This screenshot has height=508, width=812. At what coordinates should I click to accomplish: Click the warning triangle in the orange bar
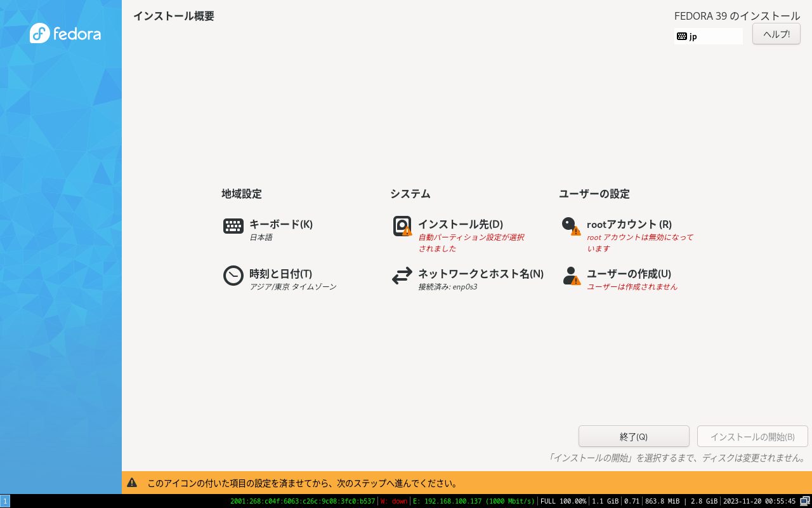pyautogui.click(x=132, y=483)
